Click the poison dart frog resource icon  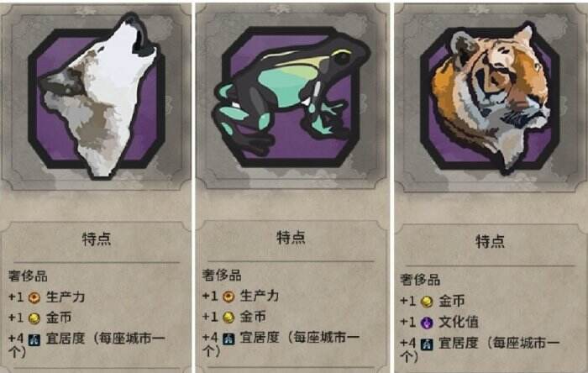291,97
